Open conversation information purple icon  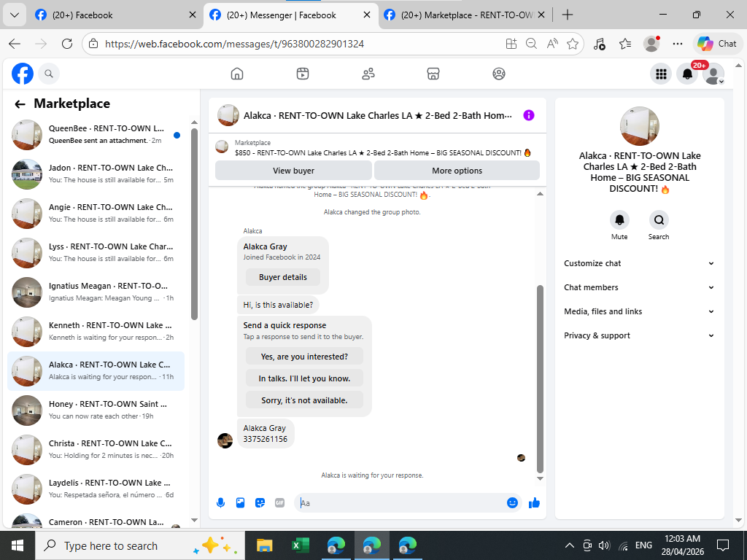point(529,115)
